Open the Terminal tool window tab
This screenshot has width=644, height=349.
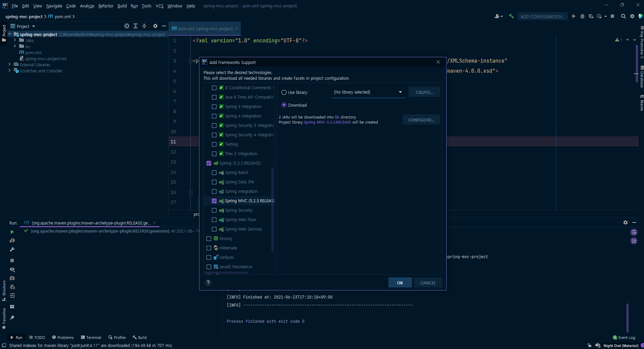click(x=91, y=338)
